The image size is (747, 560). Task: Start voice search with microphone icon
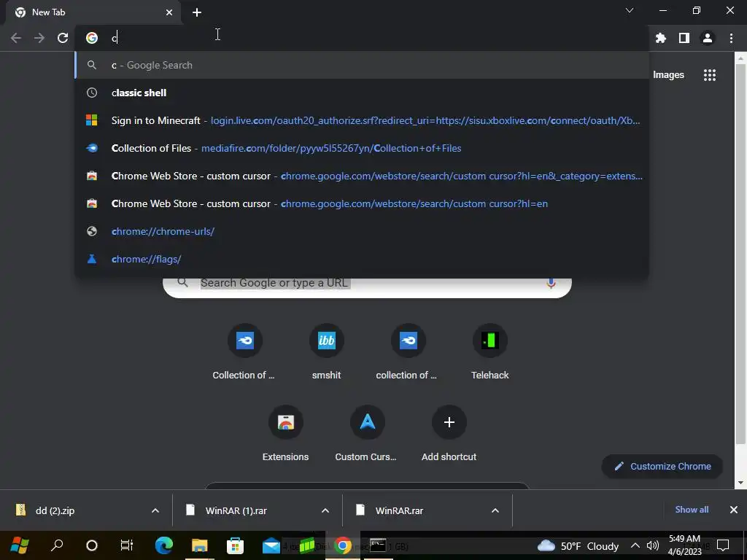[551, 284]
